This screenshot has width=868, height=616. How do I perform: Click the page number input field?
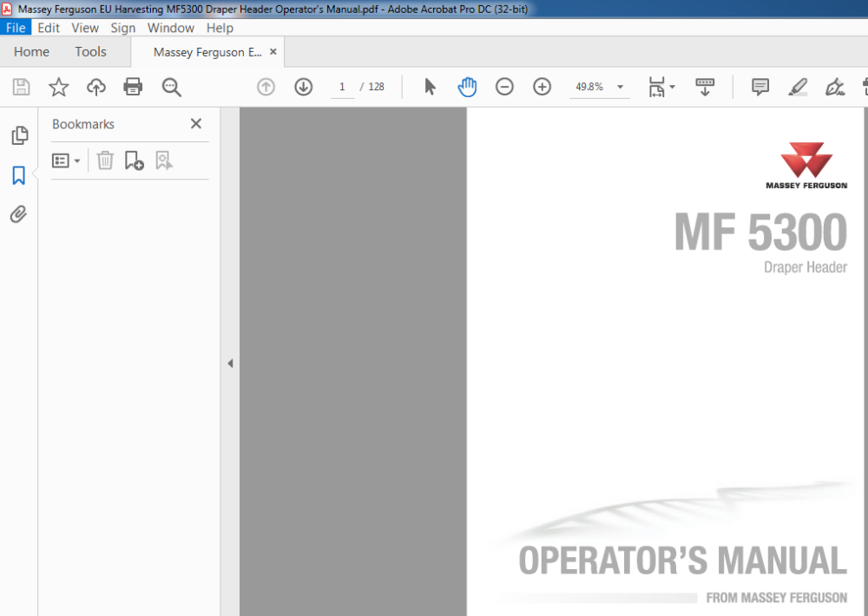(343, 87)
